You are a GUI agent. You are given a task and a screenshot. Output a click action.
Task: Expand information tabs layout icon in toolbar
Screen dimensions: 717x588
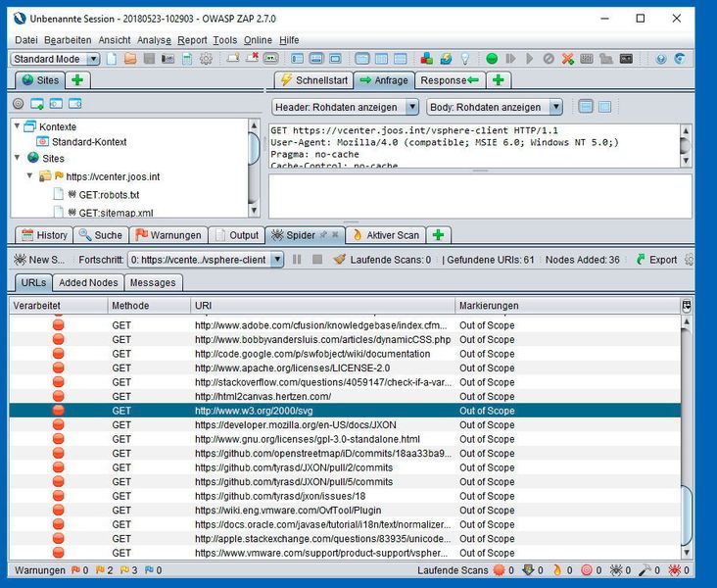(x=316, y=59)
